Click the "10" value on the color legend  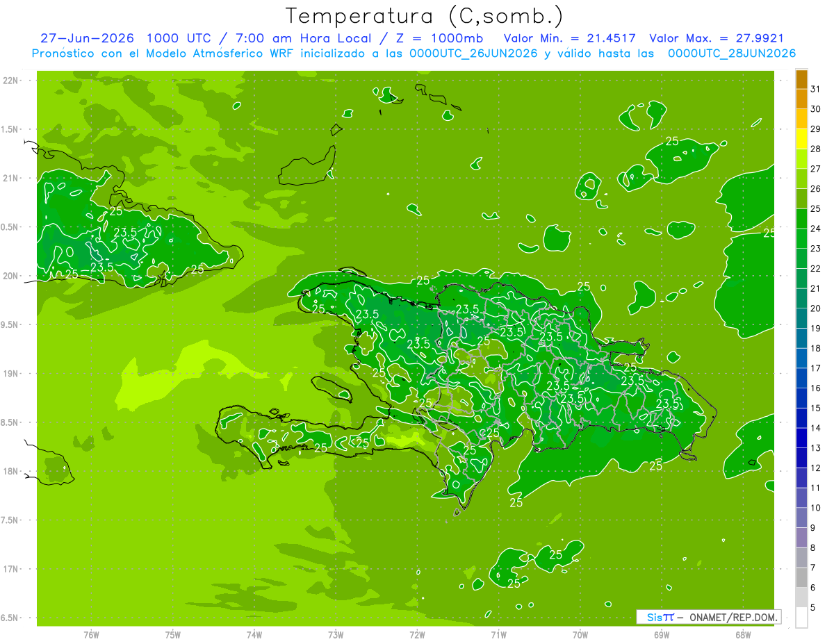(x=815, y=508)
